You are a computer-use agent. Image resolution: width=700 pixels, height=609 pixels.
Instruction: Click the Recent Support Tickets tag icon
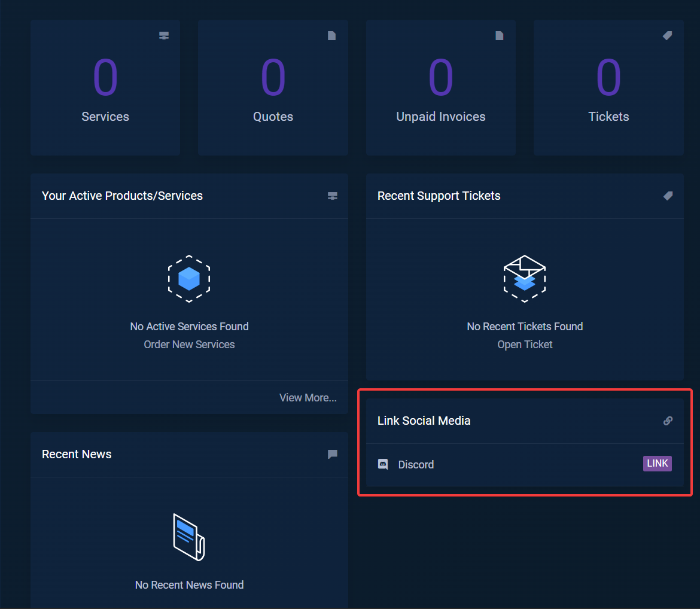[x=668, y=196]
